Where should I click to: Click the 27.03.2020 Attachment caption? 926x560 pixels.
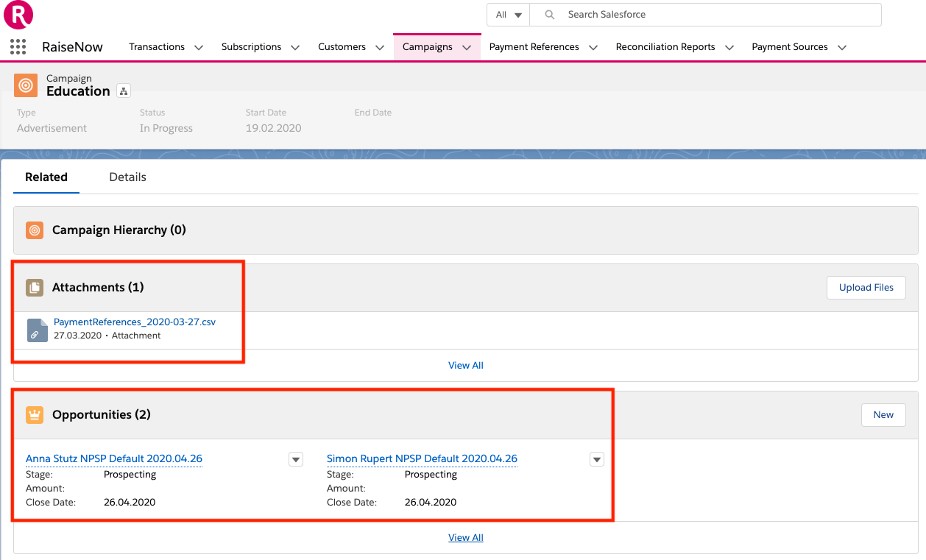107,336
